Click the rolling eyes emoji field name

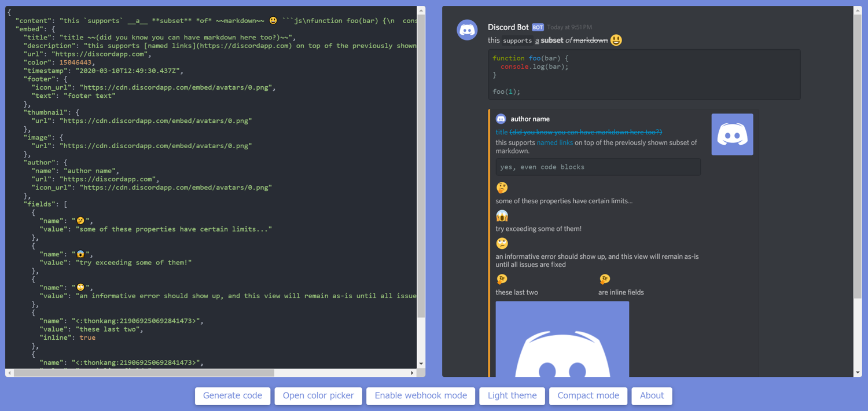click(502, 243)
